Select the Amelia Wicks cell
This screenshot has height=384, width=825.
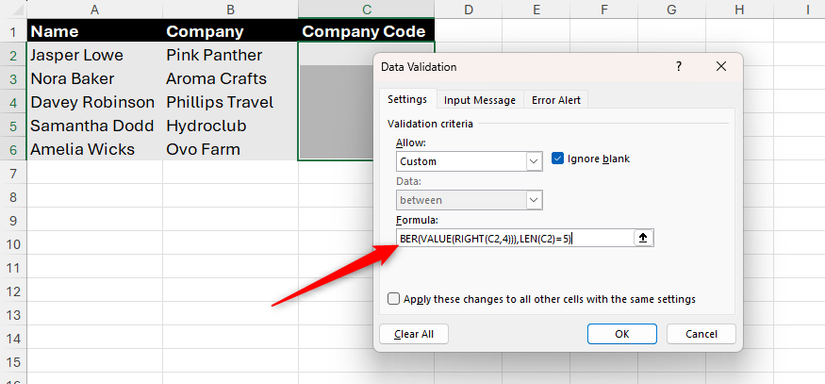click(x=95, y=149)
